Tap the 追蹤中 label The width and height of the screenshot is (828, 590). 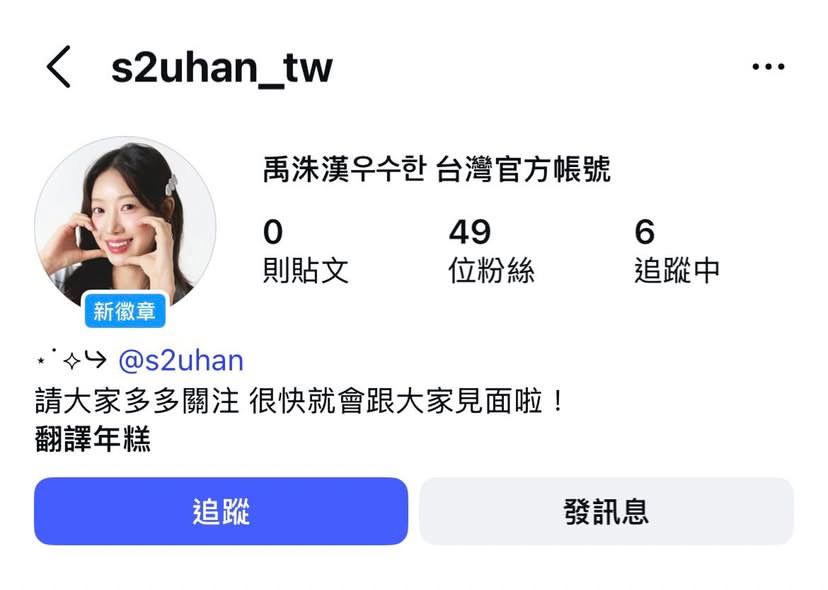point(677,270)
